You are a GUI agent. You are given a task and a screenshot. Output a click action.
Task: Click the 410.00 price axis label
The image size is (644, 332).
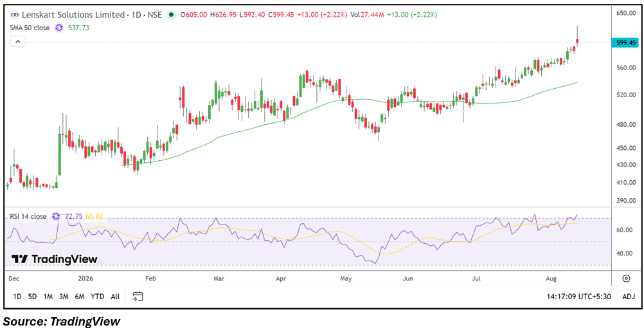[x=625, y=182]
